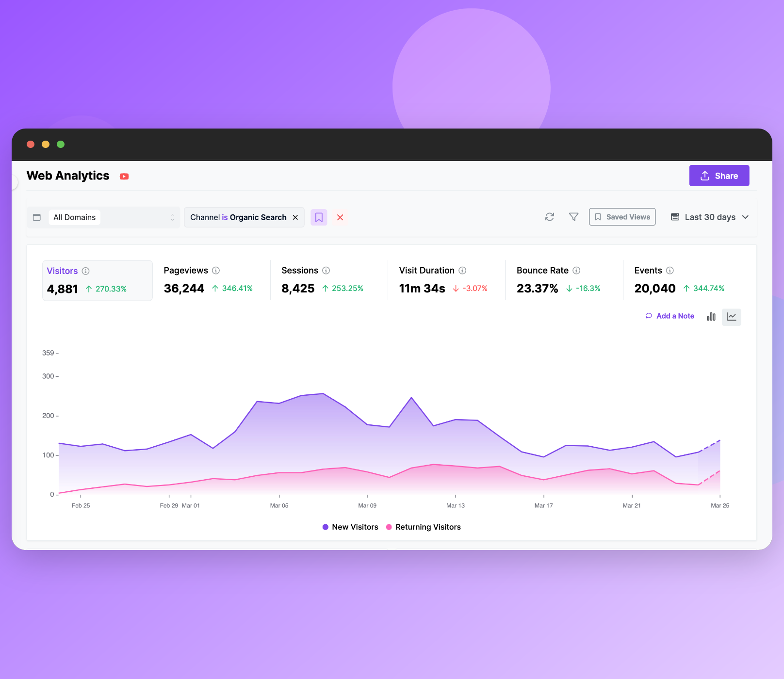Click the Bounce Rate info icon
This screenshot has height=679, width=784.
(576, 271)
